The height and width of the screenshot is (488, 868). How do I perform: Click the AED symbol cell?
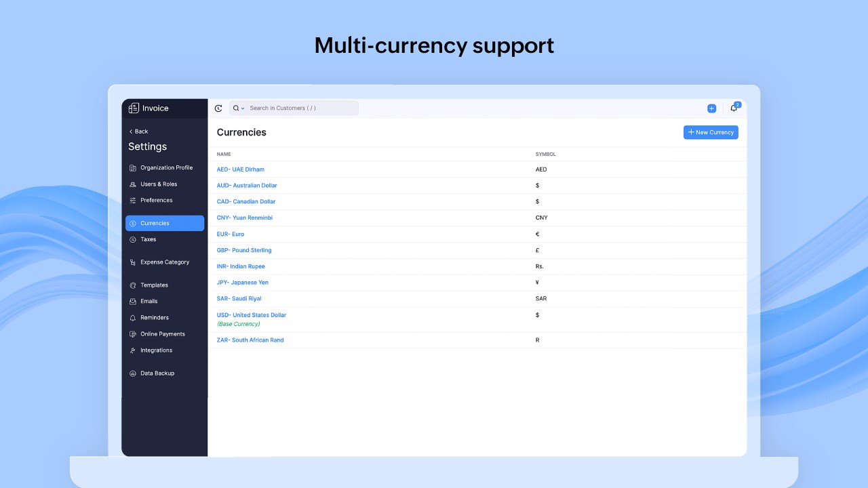point(541,169)
